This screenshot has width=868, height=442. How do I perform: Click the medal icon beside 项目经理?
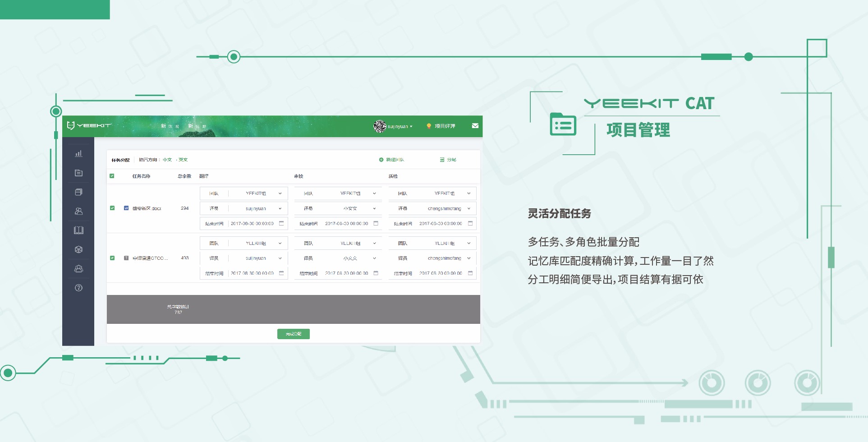tap(429, 126)
